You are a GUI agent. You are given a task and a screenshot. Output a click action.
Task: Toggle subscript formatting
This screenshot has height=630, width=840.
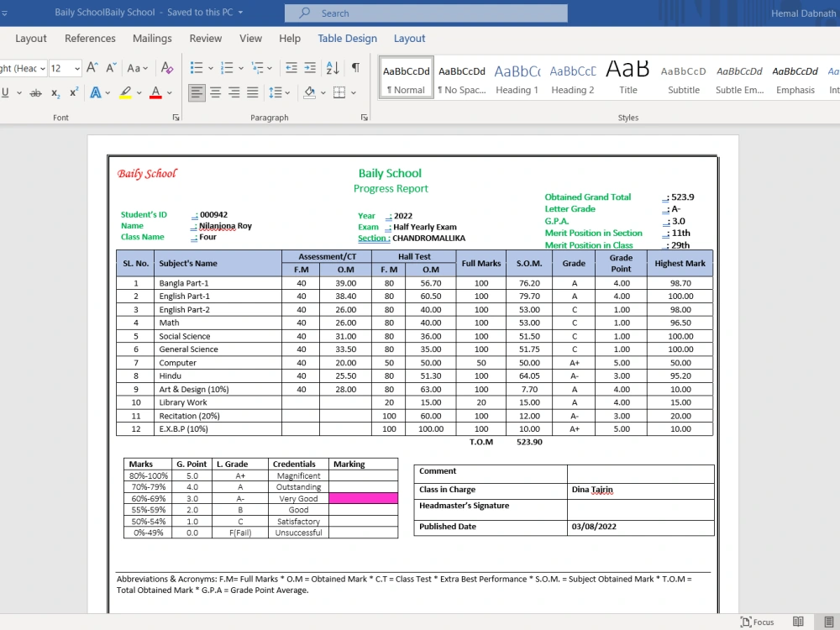[x=55, y=92]
